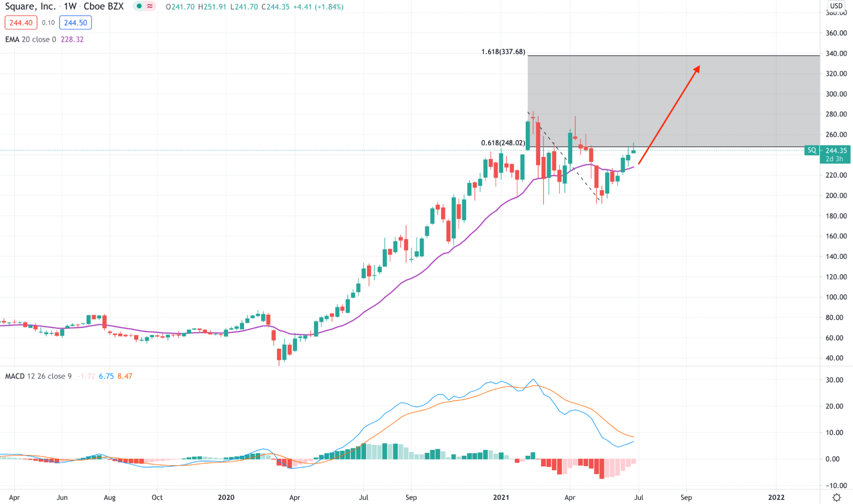Click the 244.50 buy price button

[x=76, y=23]
